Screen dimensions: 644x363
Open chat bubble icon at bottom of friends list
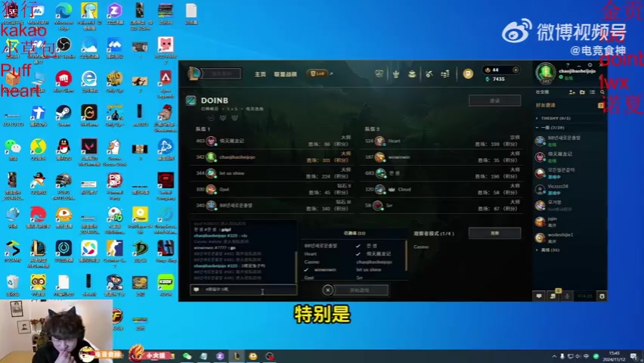pos(539,296)
